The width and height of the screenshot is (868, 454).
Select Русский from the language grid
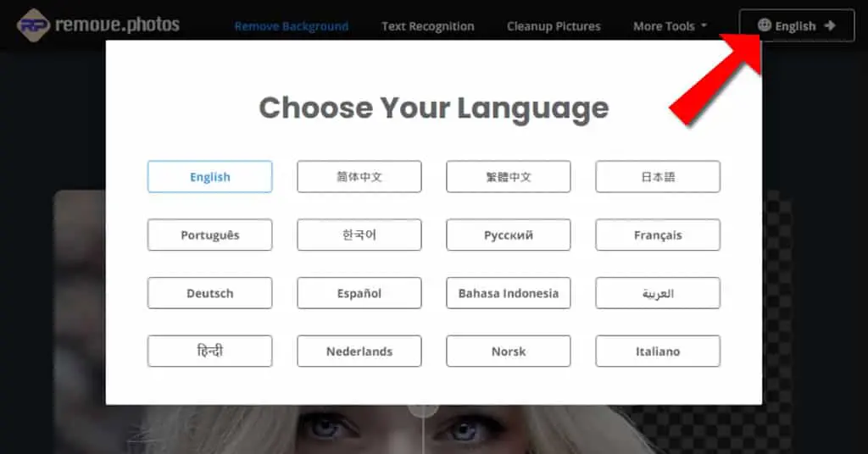pyautogui.click(x=509, y=235)
